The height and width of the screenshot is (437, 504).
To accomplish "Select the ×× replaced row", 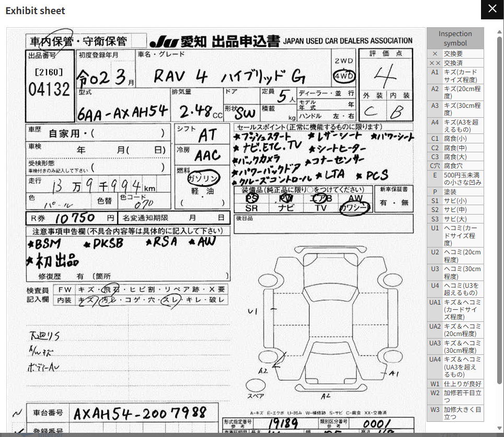I will pyautogui.click(x=455, y=63).
